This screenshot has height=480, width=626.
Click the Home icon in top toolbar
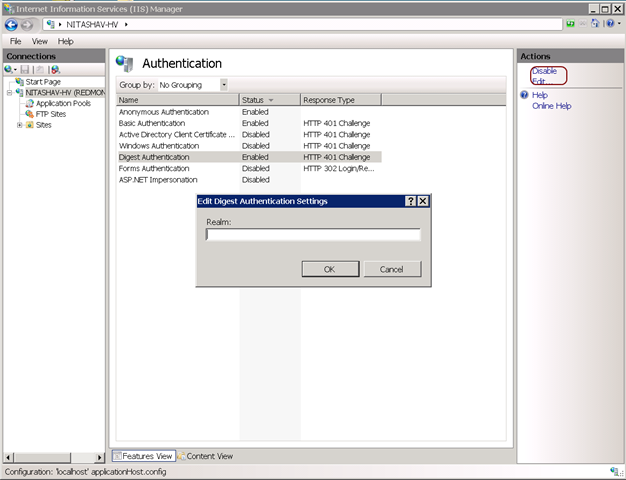595,24
